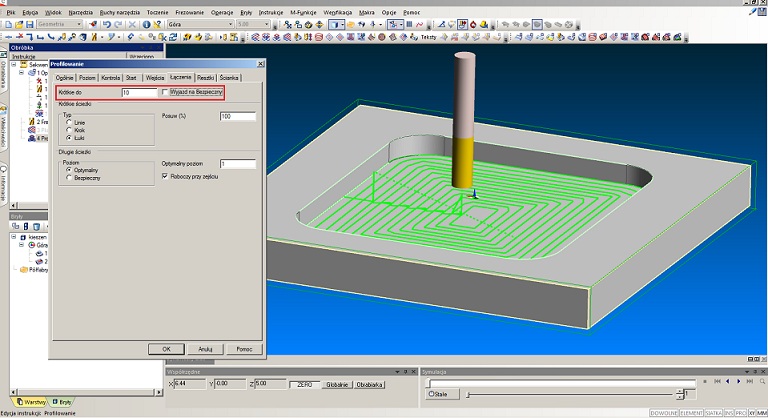Collapse the Góra tree node in Bryły
Screen dimensions: 768x418
(x=22, y=245)
